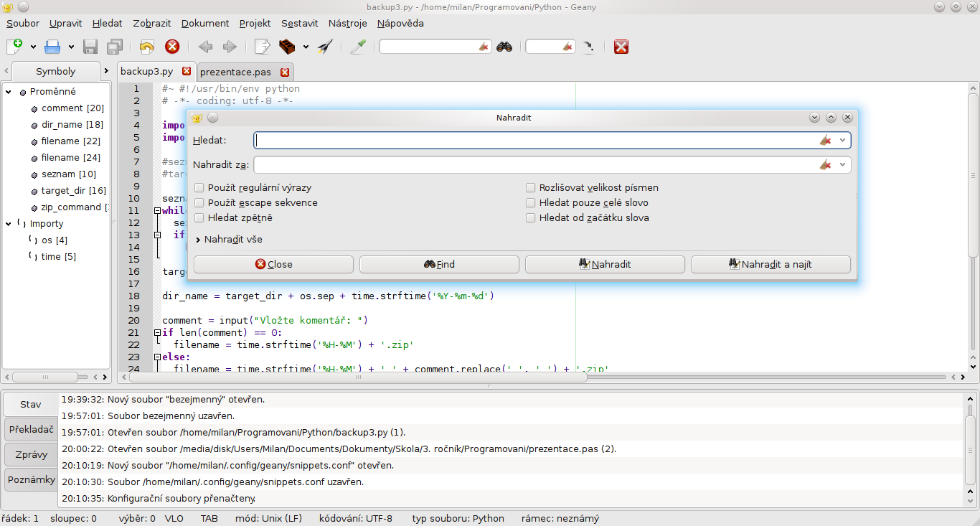
Task: Click the Save All toolbar icon
Action: click(115, 47)
